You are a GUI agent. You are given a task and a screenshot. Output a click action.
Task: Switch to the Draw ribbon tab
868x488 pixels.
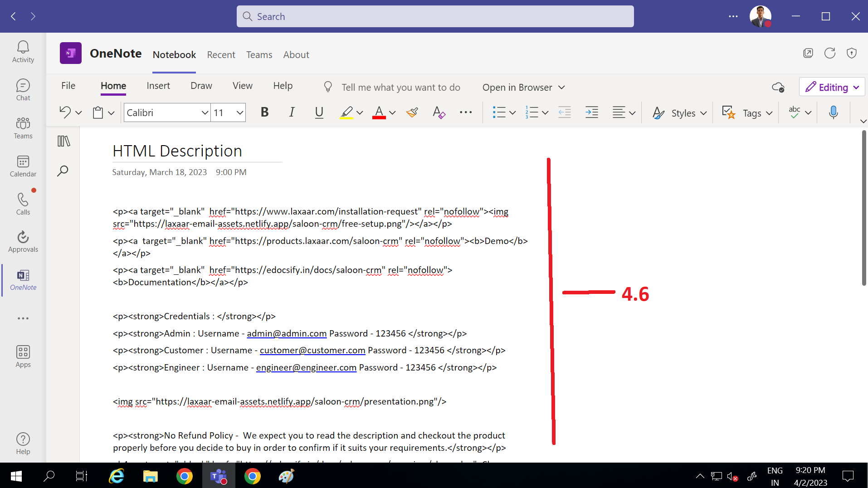201,86
